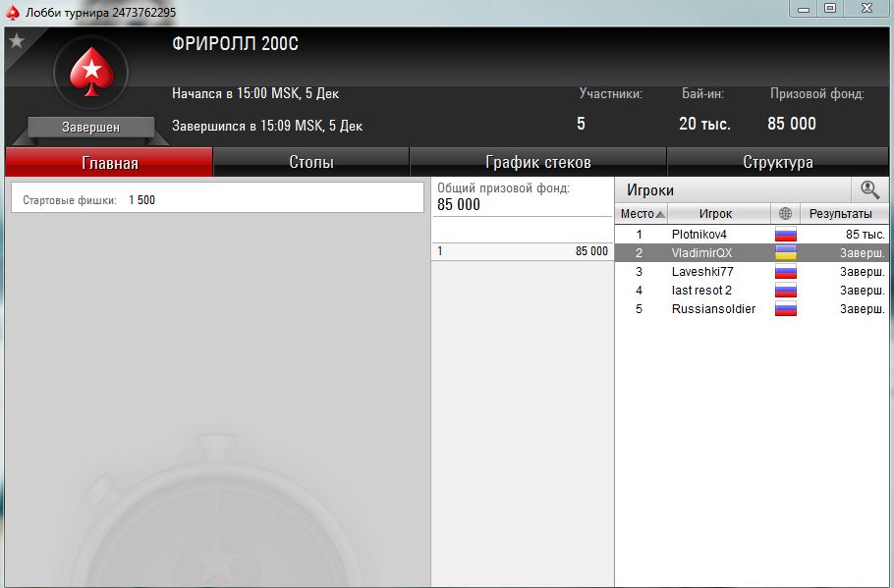
Task: Click the PokerStars spade logo
Action: coord(91,73)
